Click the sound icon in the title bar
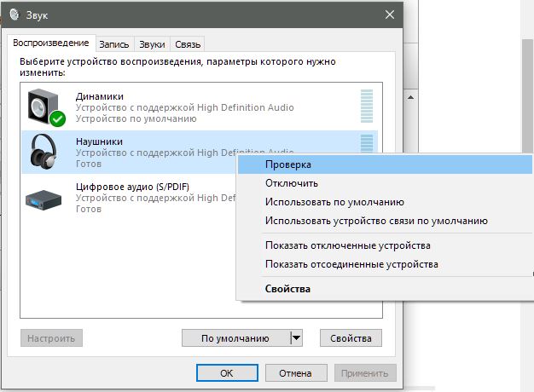This screenshot has width=534, height=392. pyautogui.click(x=13, y=14)
